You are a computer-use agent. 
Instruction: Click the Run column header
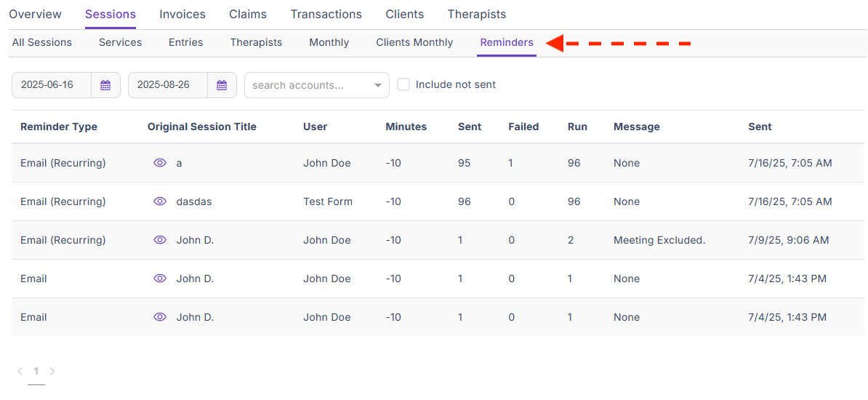click(x=578, y=127)
